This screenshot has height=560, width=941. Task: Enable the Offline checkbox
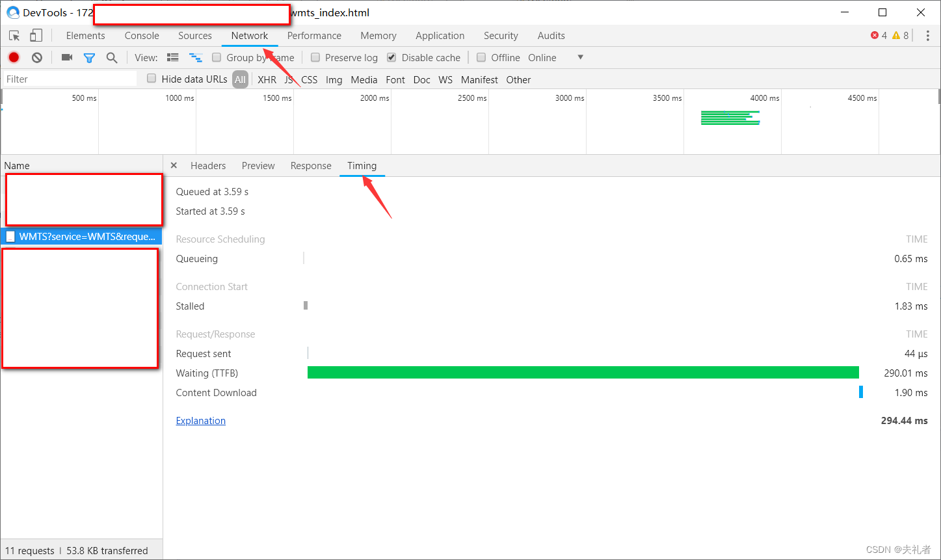coord(481,57)
